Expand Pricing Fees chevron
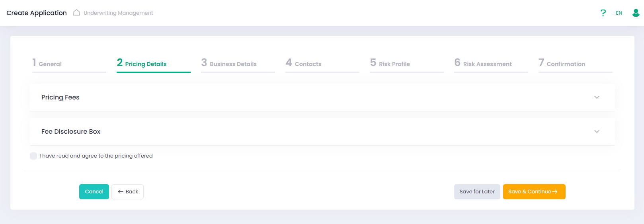This screenshot has width=644, height=224. click(597, 97)
